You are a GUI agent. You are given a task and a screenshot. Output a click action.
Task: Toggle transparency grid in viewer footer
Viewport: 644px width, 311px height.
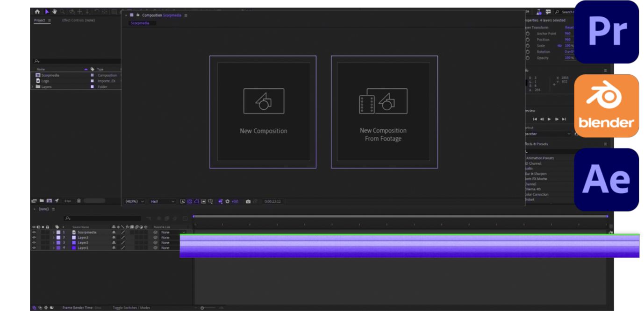coord(190,201)
